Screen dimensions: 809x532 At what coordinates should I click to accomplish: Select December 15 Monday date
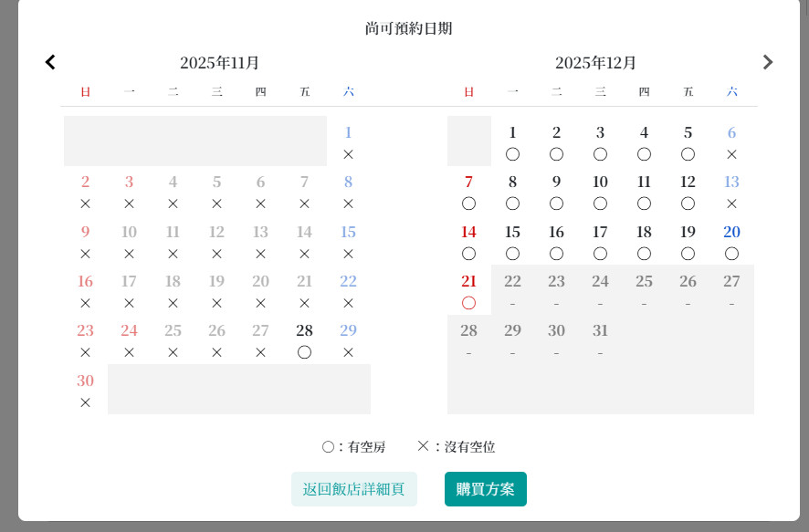pyautogui.click(x=512, y=232)
